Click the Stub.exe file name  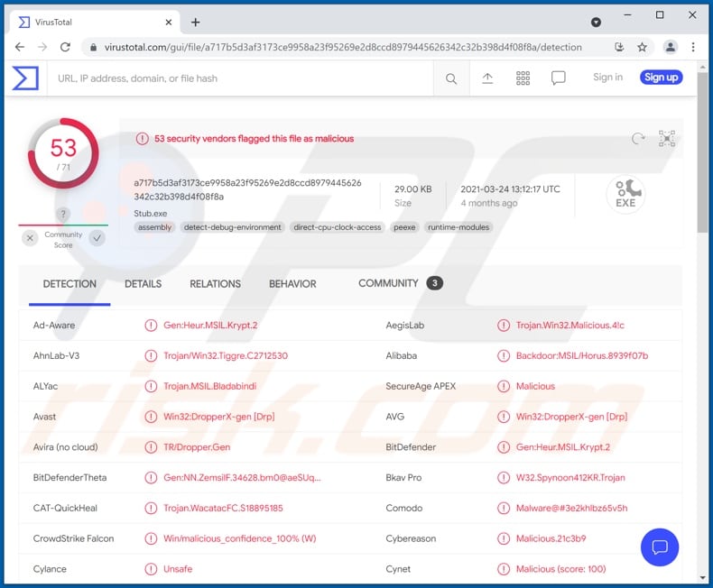click(150, 213)
